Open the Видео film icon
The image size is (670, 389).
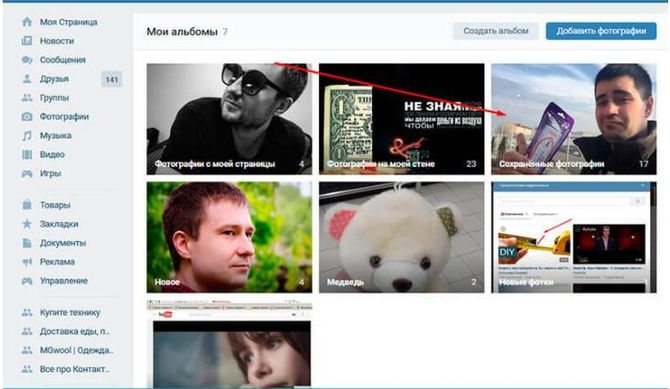[x=27, y=154]
